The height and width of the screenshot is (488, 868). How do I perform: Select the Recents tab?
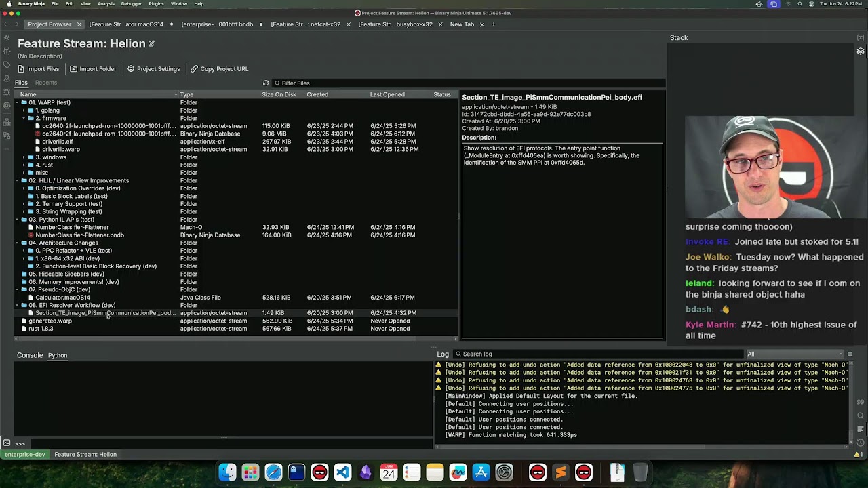point(46,83)
